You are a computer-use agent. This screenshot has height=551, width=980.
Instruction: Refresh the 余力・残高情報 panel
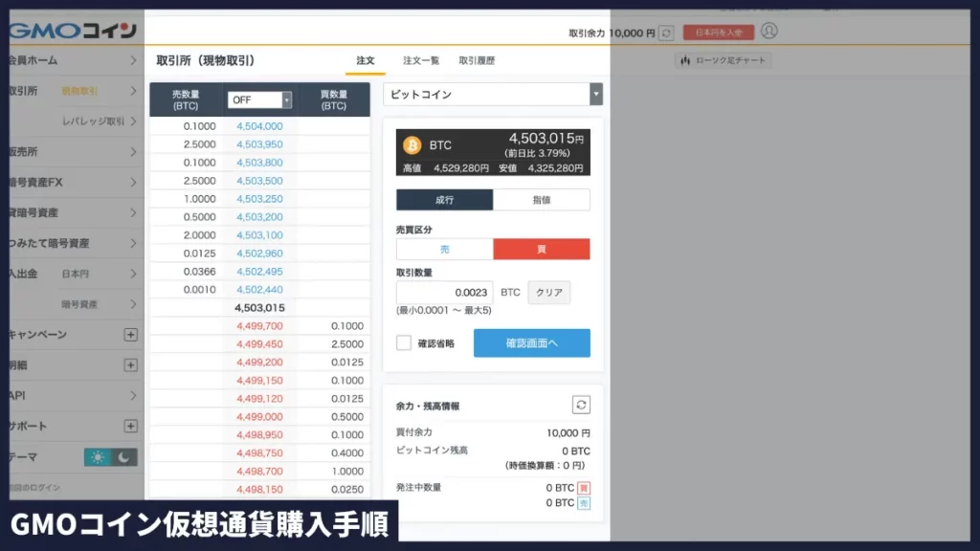pos(581,405)
